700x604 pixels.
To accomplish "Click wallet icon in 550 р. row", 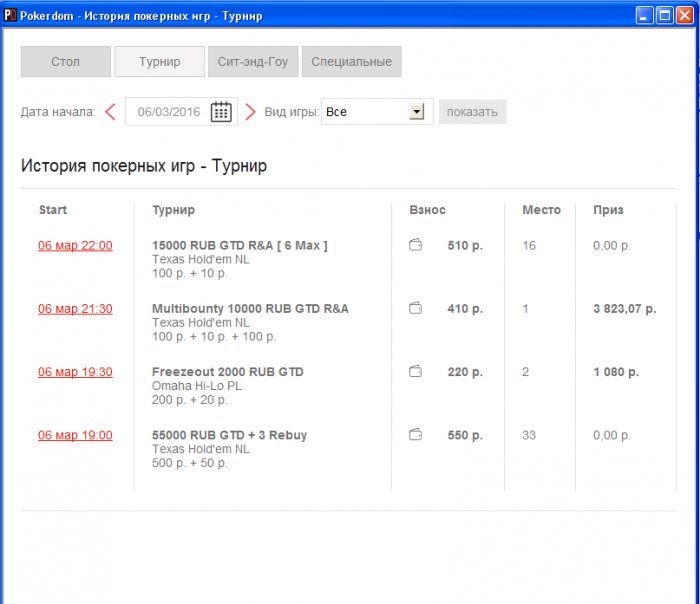I will [x=415, y=434].
